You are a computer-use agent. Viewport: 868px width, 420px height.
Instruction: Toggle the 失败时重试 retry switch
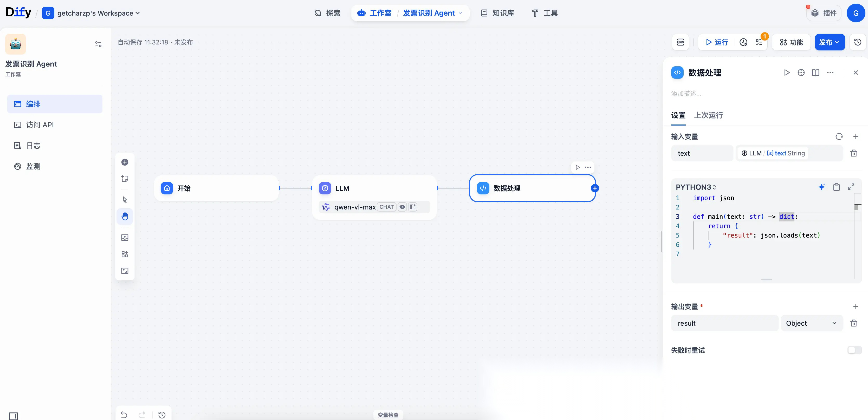click(x=854, y=350)
